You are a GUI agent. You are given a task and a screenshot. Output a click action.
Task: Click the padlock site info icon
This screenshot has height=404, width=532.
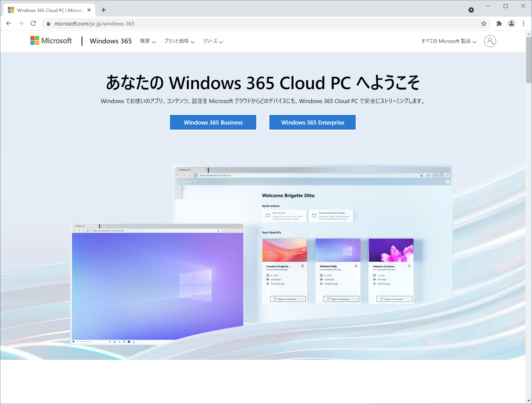tap(48, 24)
